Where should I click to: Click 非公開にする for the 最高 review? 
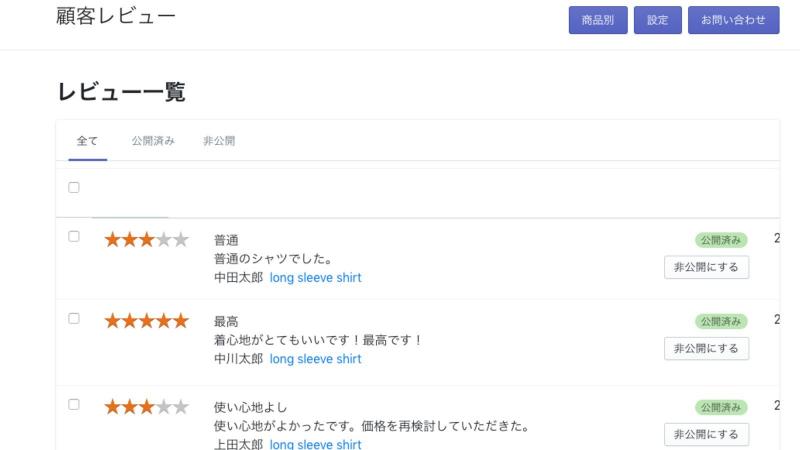pos(706,348)
